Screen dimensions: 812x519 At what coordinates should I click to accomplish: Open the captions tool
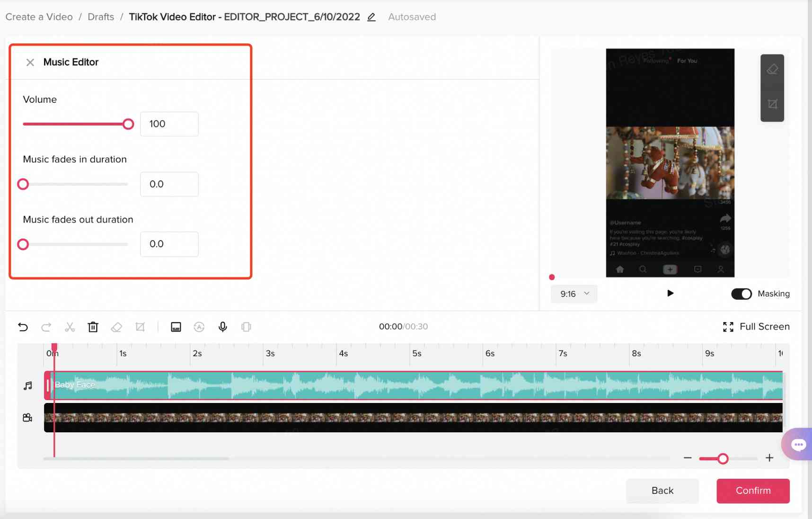click(176, 327)
